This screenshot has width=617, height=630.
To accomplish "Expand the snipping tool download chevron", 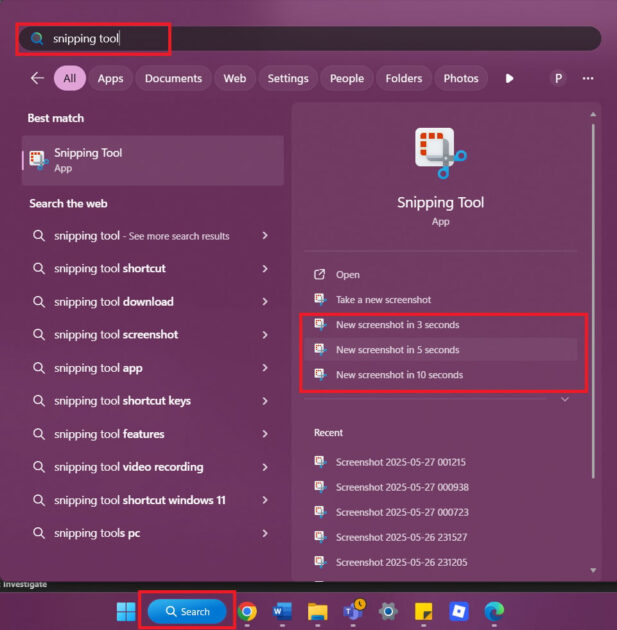I will coord(265,301).
